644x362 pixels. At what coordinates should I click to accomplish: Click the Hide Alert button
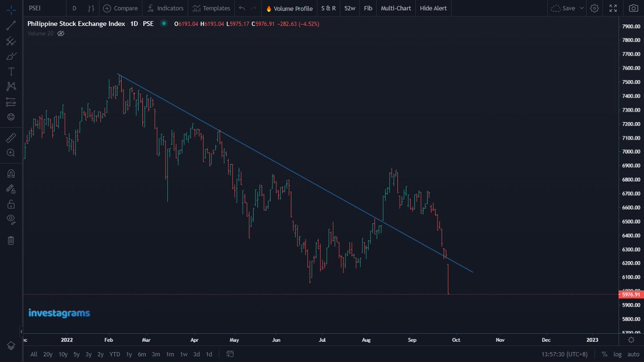tap(433, 8)
